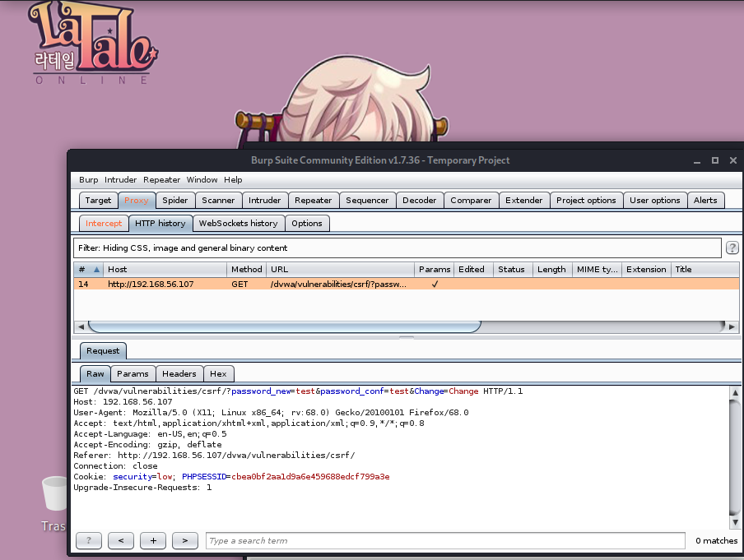Click the PHPSESSID cookie value in request
744x560 pixels.
click(310, 477)
